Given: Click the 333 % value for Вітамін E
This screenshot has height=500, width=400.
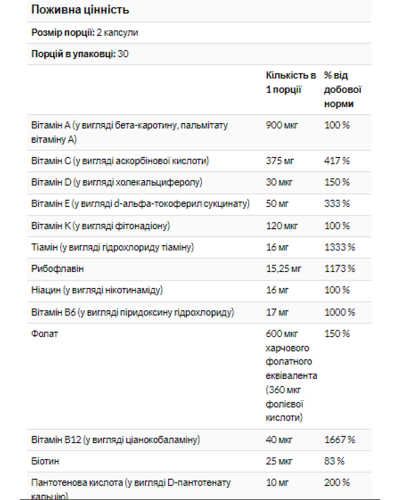Looking at the screenshot, I should tap(337, 204).
